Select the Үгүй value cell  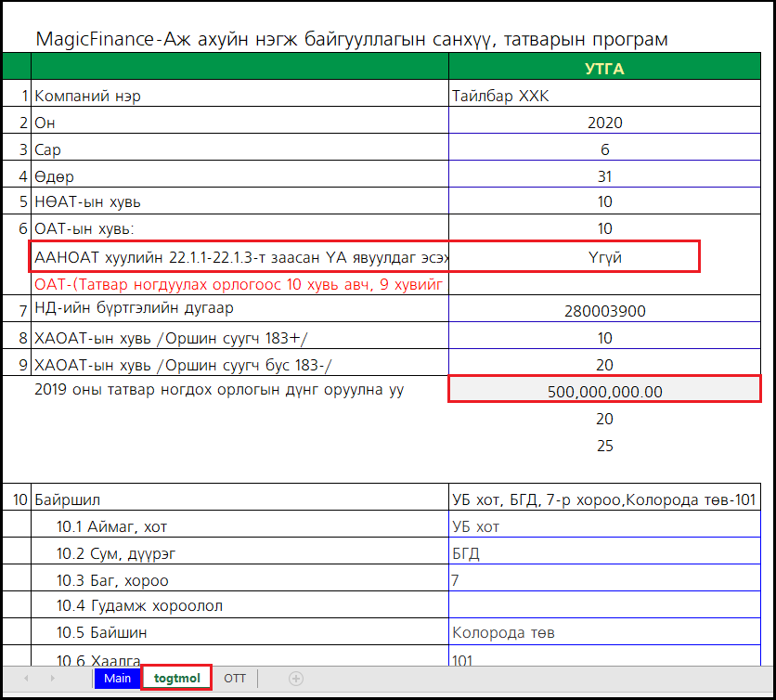604,257
